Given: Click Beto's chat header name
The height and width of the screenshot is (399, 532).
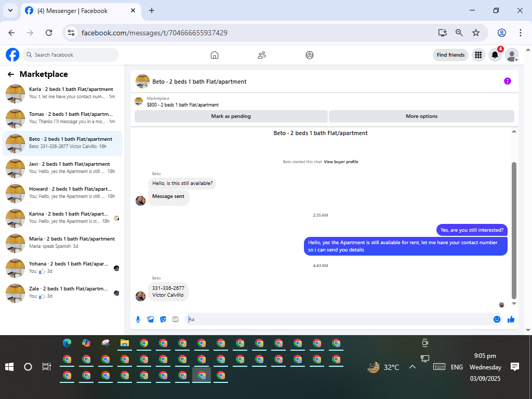Looking at the screenshot, I should [199, 82].
